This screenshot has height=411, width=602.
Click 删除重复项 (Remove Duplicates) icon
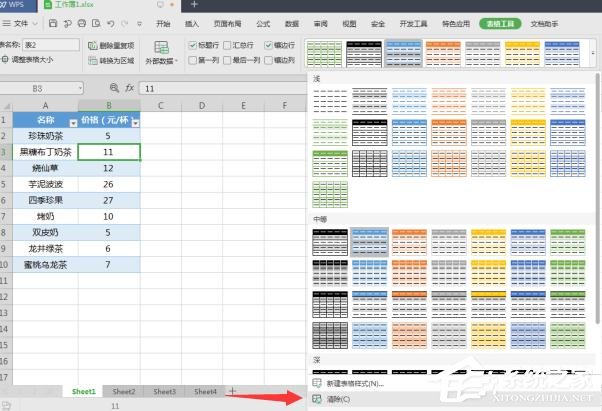(x=92, y=45)
